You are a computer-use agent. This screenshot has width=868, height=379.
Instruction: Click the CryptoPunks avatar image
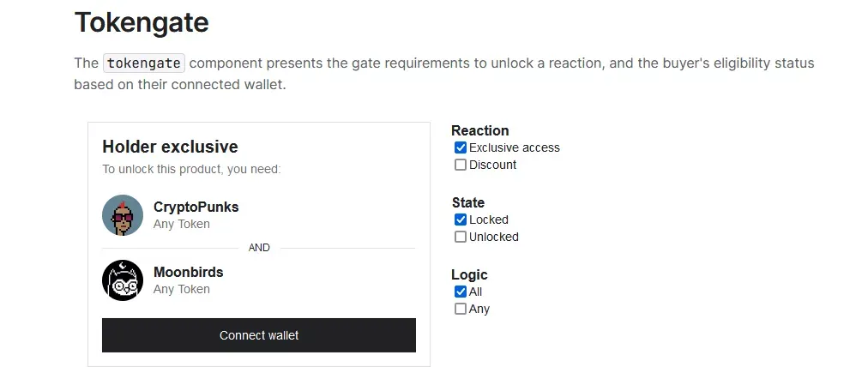pos(123,215)
